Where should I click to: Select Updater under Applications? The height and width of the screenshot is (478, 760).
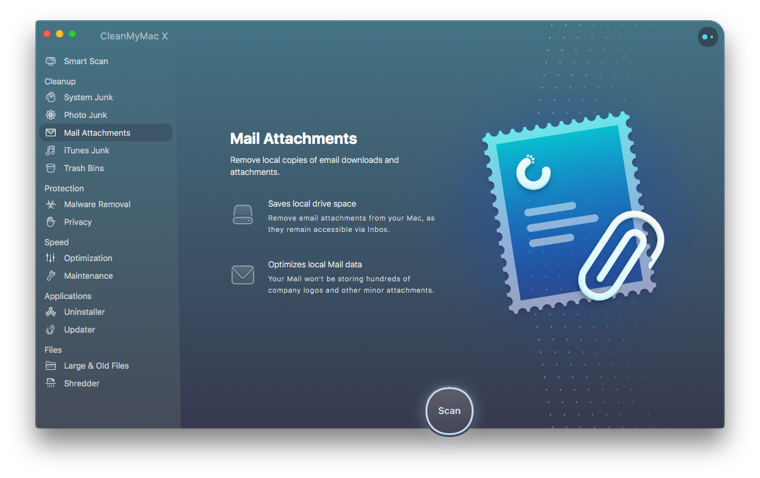pos(79,330)
